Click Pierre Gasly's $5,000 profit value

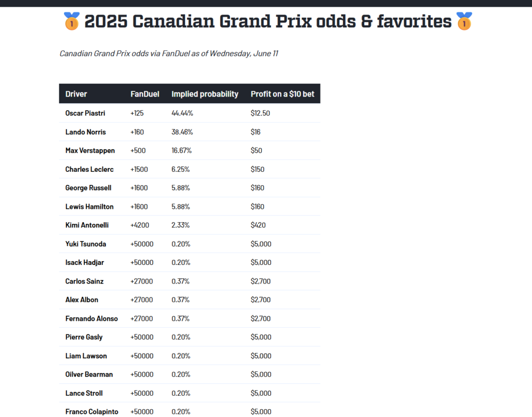point(261,337)
